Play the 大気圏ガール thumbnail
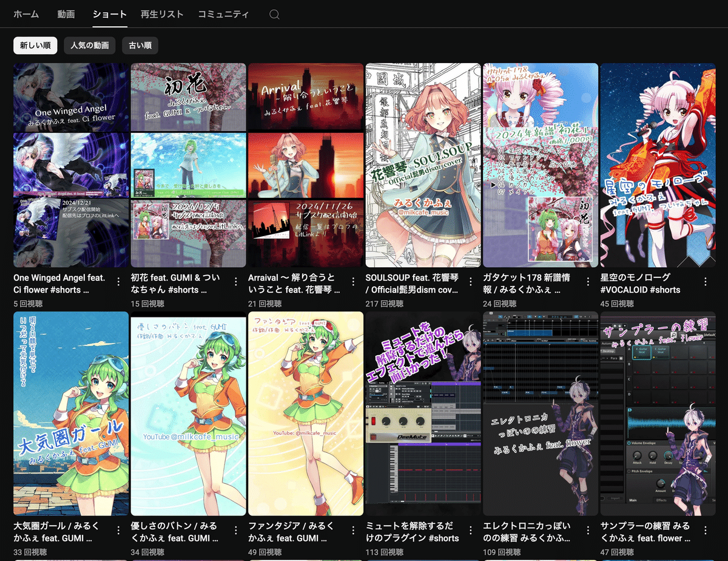The width and height of the screenshot is (728, 561). click(71, 414)
